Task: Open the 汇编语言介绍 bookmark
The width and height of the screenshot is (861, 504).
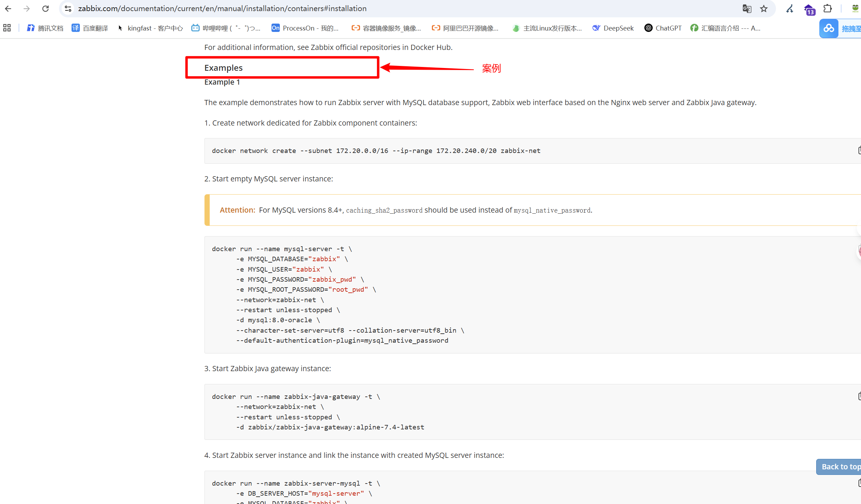Action: 725,28
